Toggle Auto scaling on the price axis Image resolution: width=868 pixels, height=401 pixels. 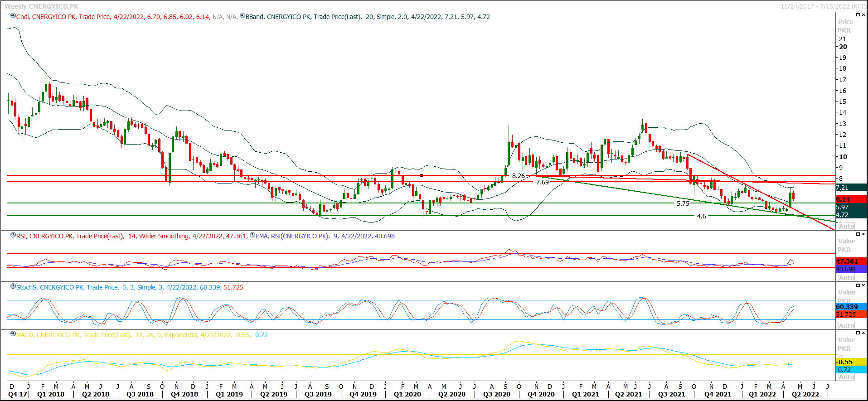(x=846, y=227)
